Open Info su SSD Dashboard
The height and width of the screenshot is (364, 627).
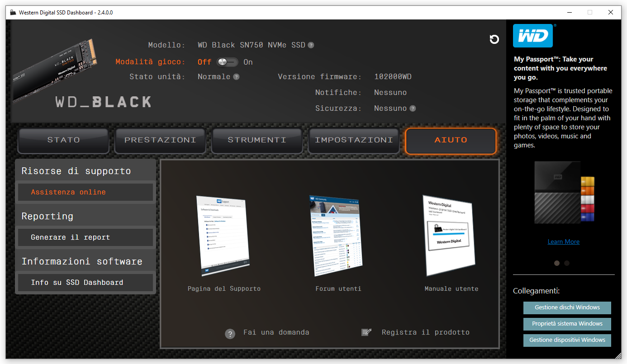[85, 283]
